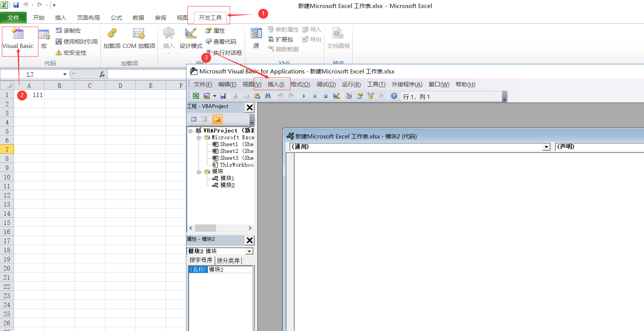
Task: Select row 7 header
Action: click(7, 150)
